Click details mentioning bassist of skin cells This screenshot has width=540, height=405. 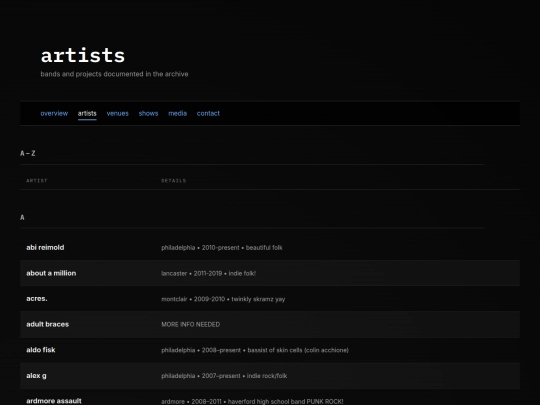(255, 350)
